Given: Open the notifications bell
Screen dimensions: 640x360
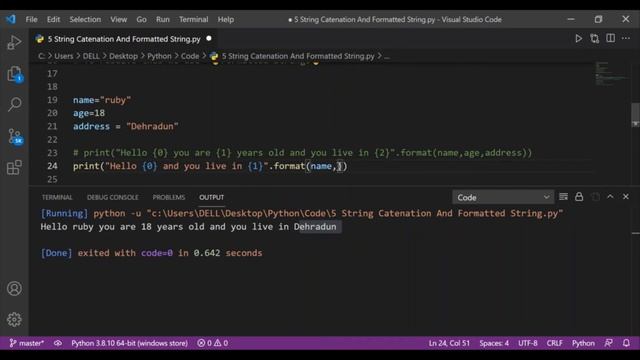Looking at the screenshot, I should 626,343.
